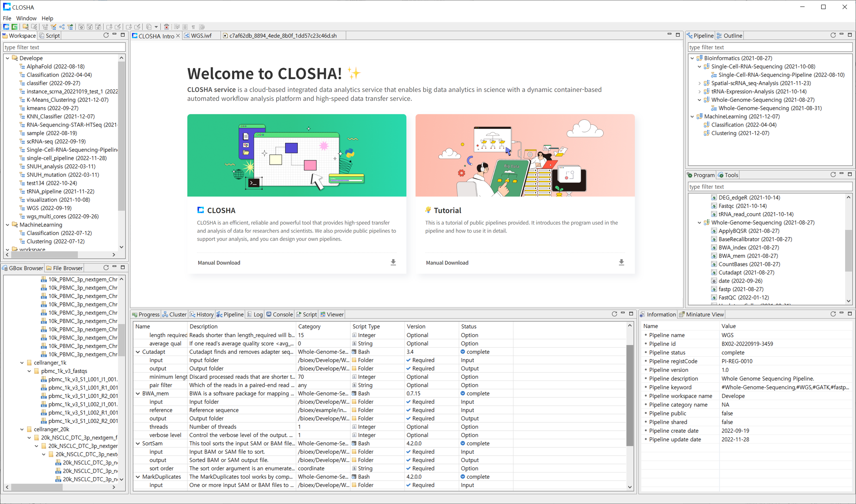Click Manual Download in the Tutorial card
Image resolution: width=856 pixels, height=504 pixels.
point(447,262)
